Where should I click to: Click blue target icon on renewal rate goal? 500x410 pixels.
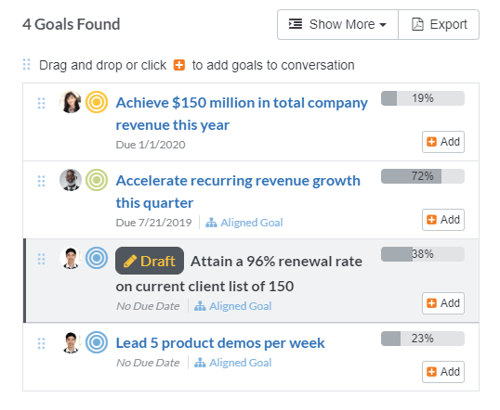(x=97, y=258)
